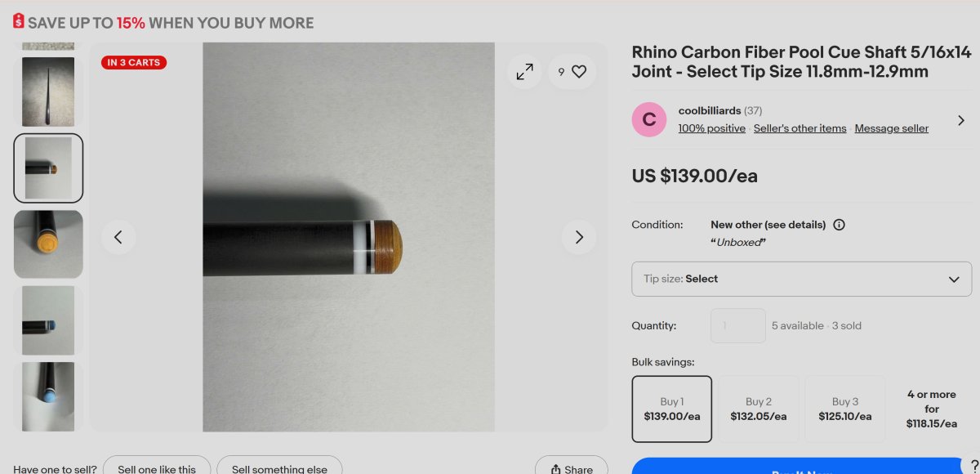Go to the previous product image

point(118,237)
